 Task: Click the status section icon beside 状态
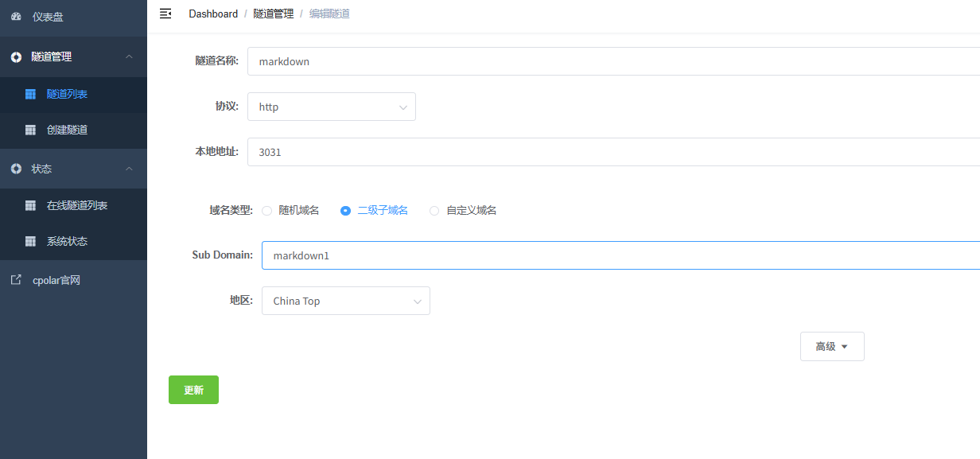click(16, 169)
